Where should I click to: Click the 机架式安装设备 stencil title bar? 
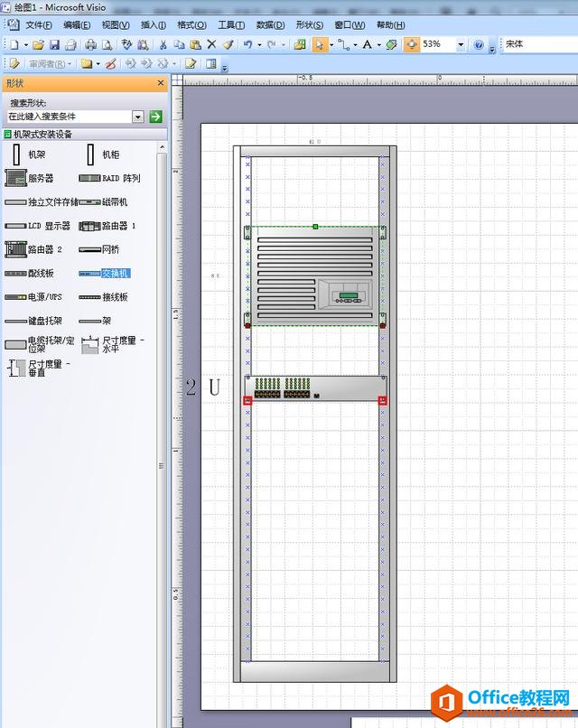click(x=54, y=135)
